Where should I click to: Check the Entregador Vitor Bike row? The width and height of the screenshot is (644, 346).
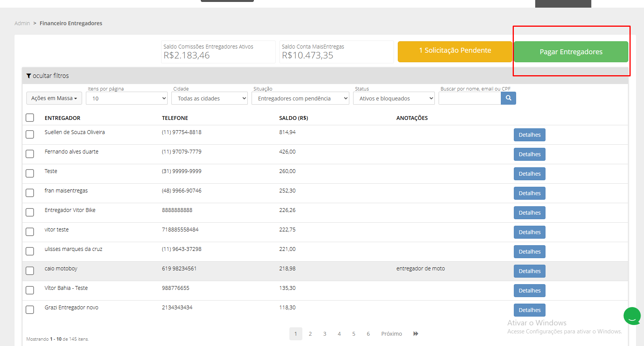pyautogui.click(x=30, y=212)
